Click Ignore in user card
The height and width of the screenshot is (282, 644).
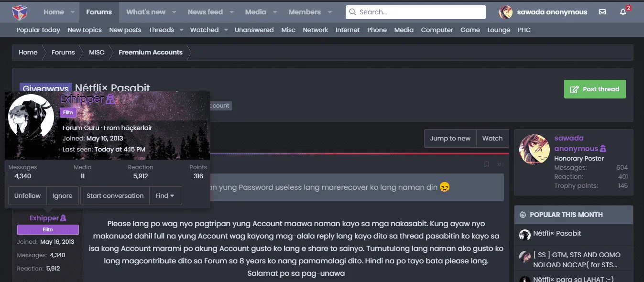[x=62, y=195]
